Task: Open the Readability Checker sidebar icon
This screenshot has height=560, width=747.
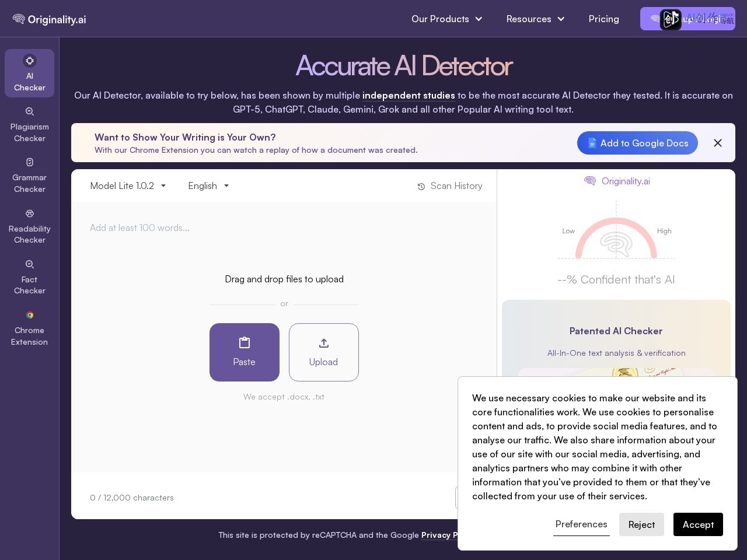Action: (29, 226)
